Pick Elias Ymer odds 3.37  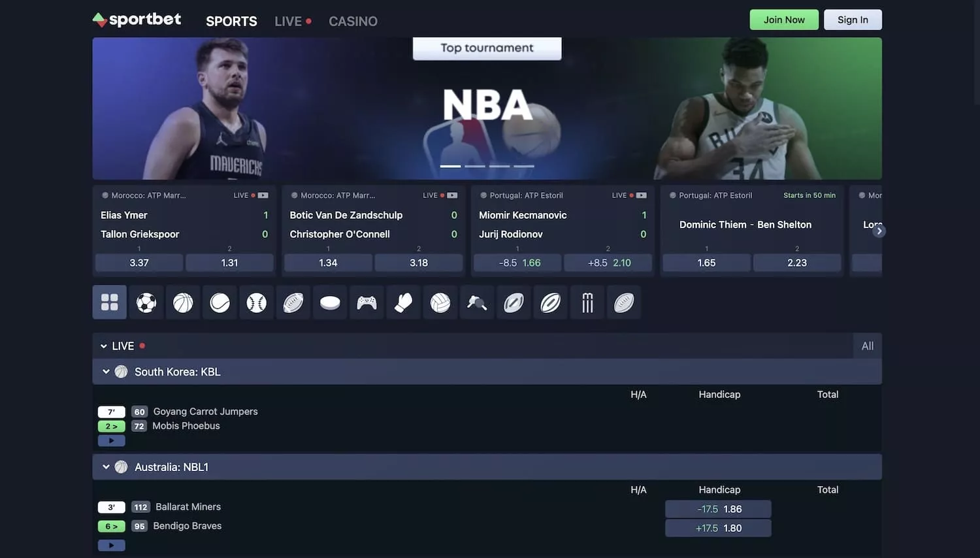(x=139, y=263)
